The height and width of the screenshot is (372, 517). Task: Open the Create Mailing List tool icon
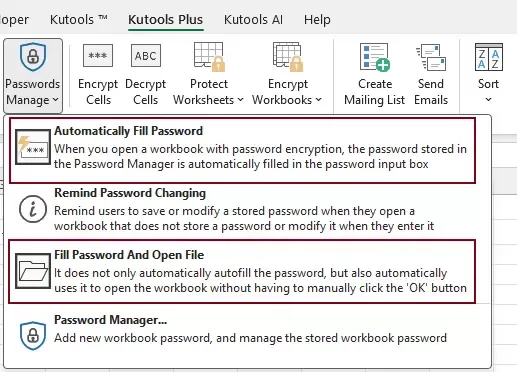tap(375, 57)
